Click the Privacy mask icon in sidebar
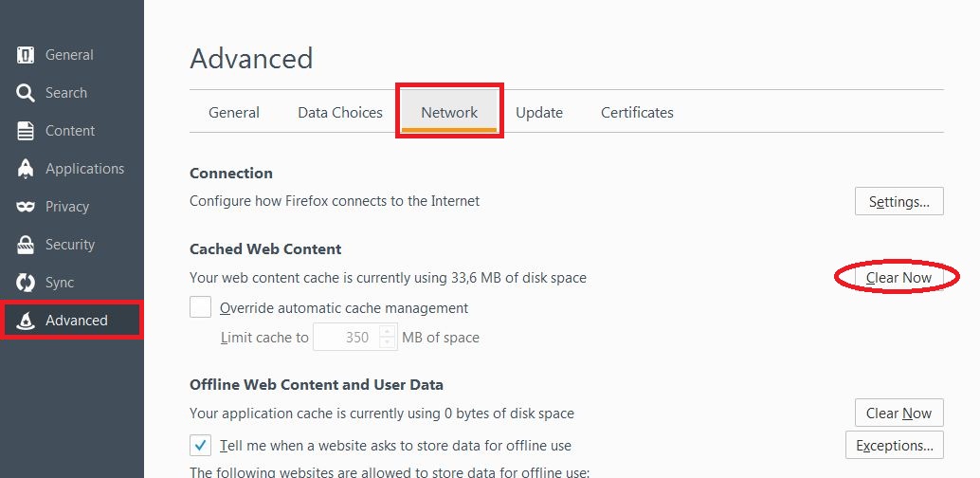Screen dimensions: 980x478 click(25, 207)
